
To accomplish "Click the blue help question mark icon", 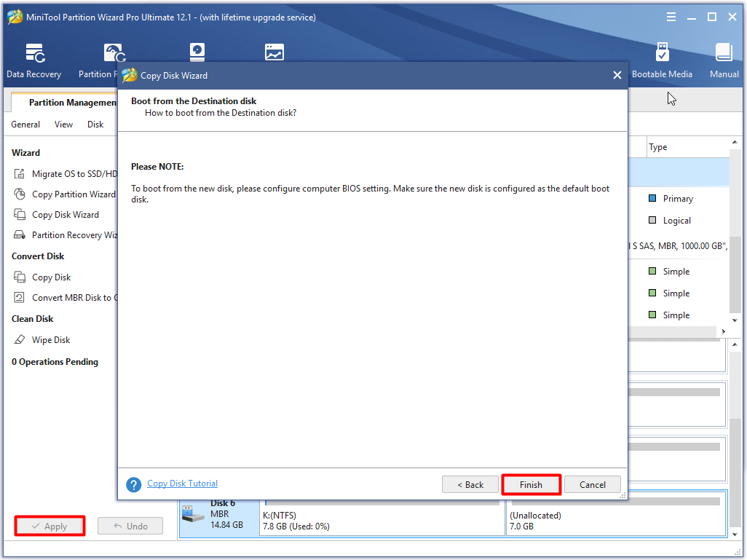I will point(133,485).
